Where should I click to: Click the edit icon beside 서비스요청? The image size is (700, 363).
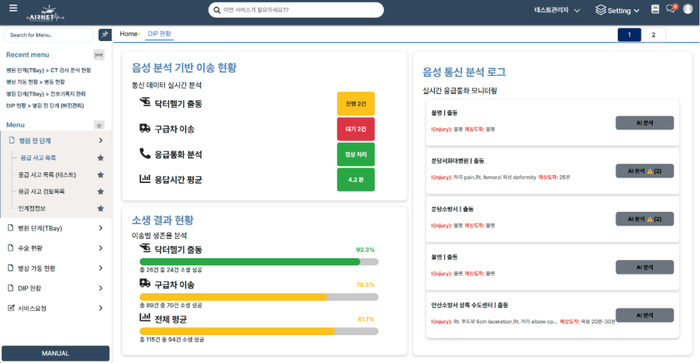pyautogui.click(x=11, y=308)
